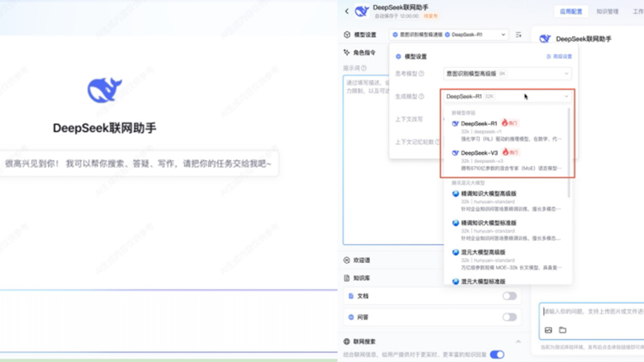Click the model list scrollbar

(569, 153)
